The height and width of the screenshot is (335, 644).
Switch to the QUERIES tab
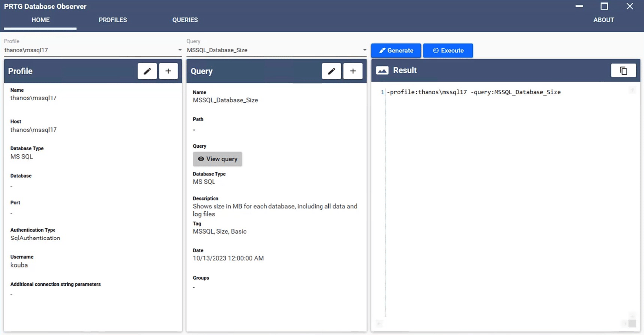[x=185, y=20]
